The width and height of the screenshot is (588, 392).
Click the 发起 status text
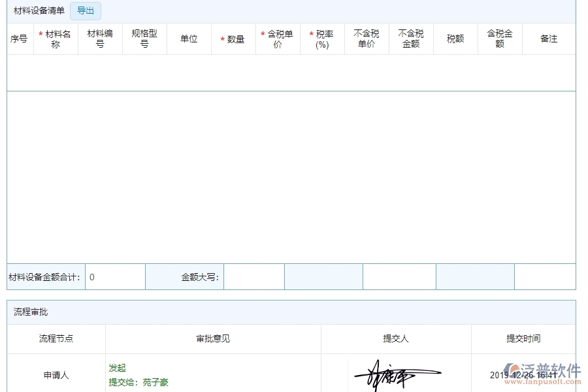116,368
